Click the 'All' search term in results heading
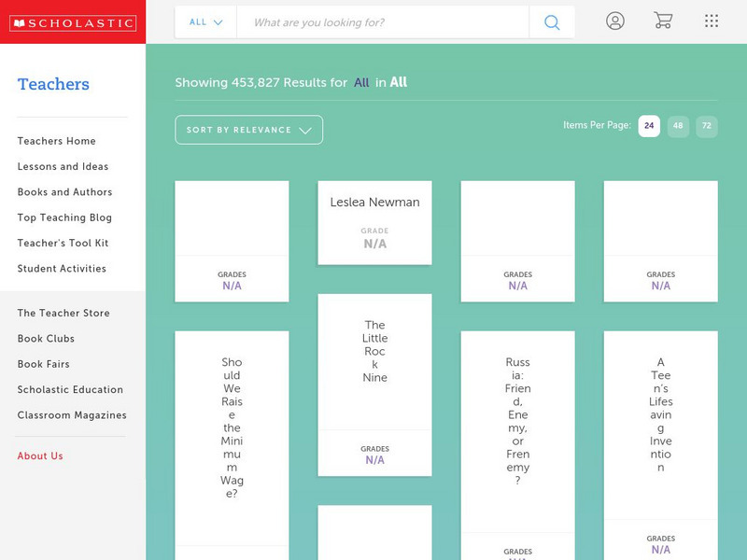Screen dimensions: 747x560 coord(361,83)
